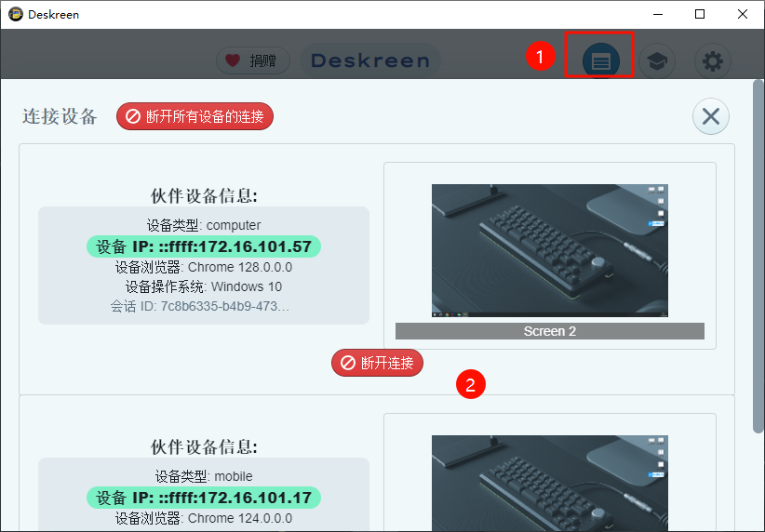765x532 pixels.
Task: Click the 连接设备 heading
Action: pyautogui.click(x=60, y=116)
